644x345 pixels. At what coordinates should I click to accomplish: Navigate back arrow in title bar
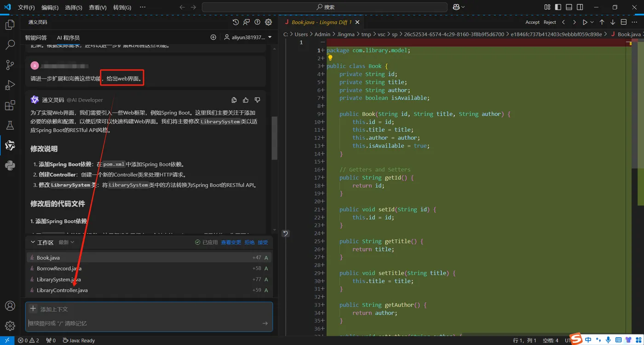pyautogui.click(x=182, y=7)
